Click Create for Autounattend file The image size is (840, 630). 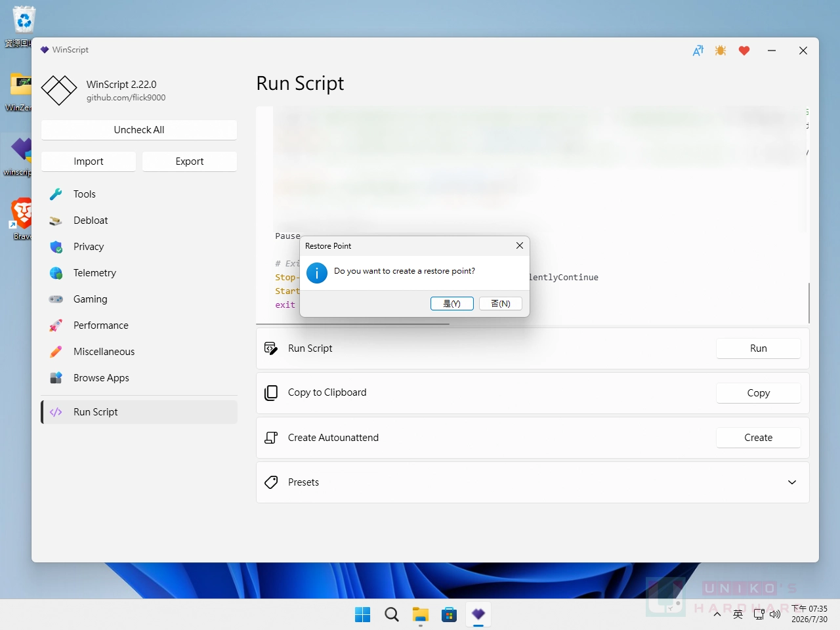(759, 438)
